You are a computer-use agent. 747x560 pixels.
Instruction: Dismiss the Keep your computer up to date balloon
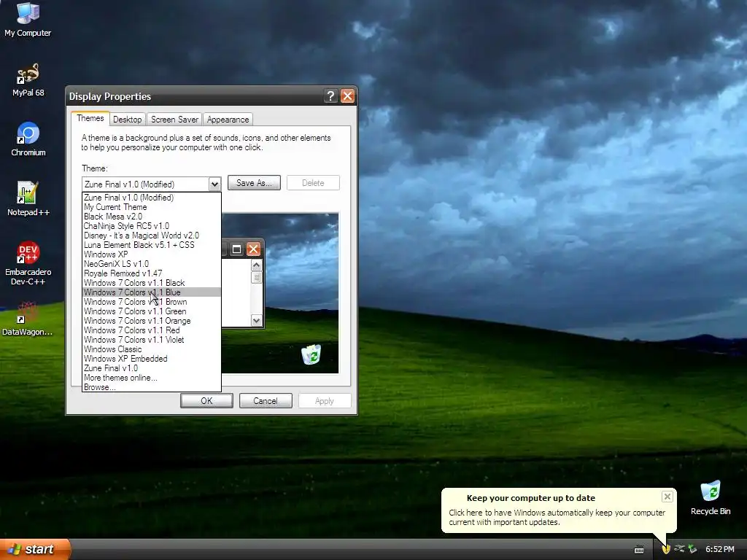[x=667, y=497]
